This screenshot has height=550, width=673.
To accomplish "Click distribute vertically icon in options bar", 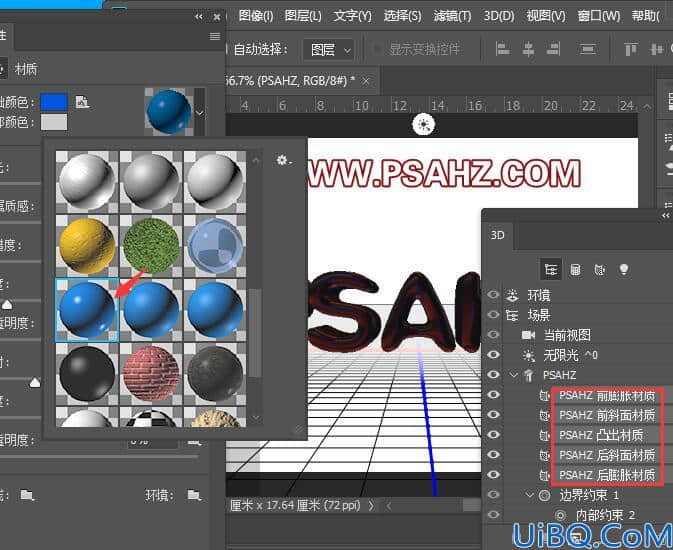I will (x=588, y=49).
